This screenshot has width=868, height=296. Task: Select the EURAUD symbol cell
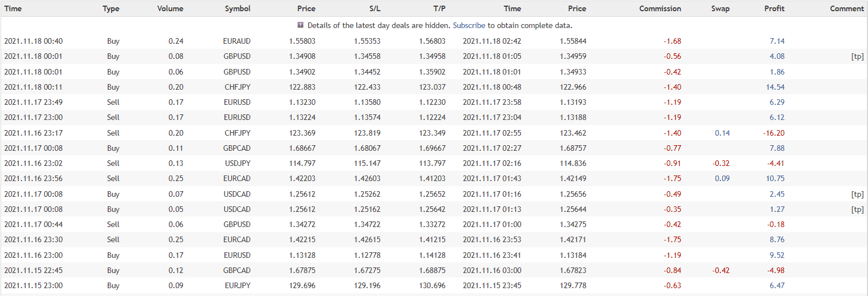(x=237, y=41)
